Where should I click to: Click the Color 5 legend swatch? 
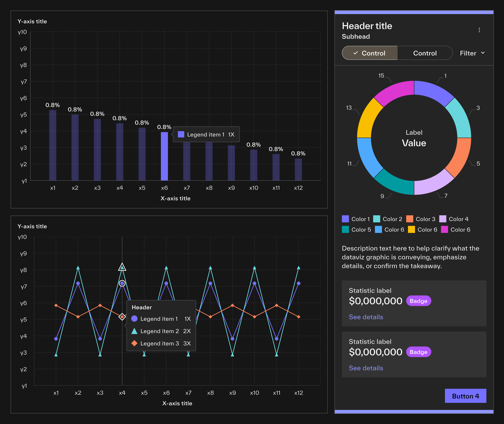[345, 230]
